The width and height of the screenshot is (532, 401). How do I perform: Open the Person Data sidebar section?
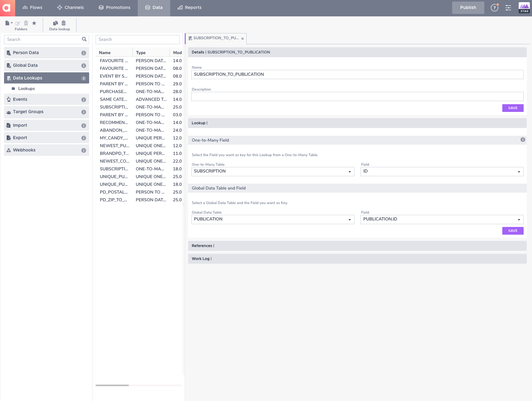pyautogui.click(x=46, y=53)
